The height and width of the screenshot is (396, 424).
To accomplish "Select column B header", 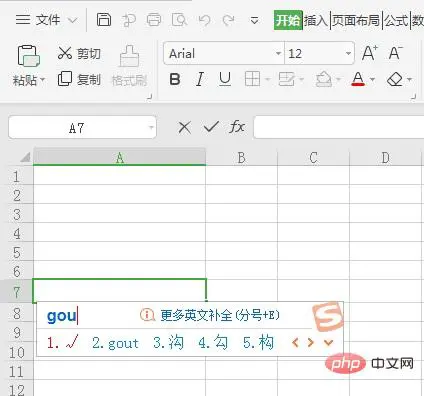I will (242, 157).
